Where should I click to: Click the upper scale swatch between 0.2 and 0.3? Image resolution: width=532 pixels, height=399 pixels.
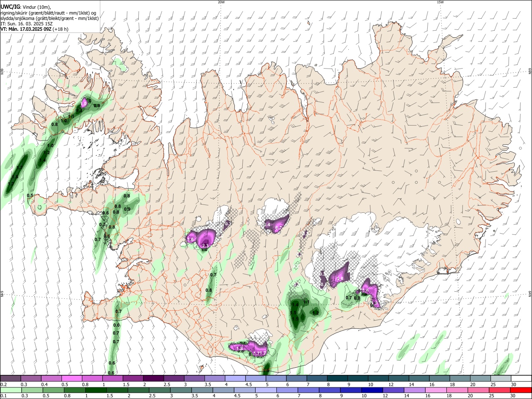coord(10,378)
